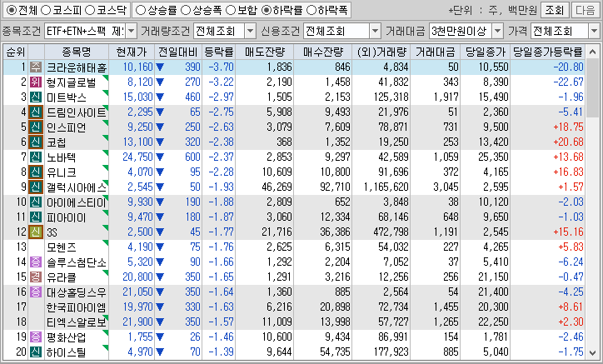This screenshot has height=364, width=603.
Task: Select stock name 티엑스알로보
Action: click(76, 322)
